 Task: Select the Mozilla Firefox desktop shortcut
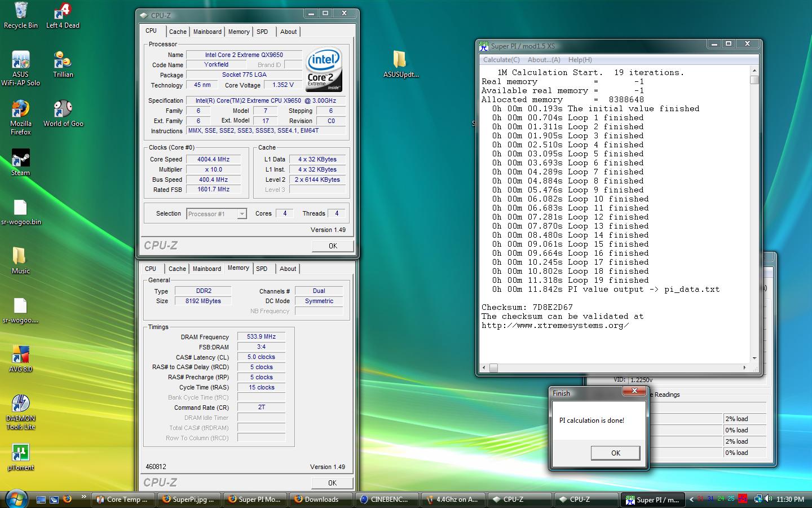(20, 117)
